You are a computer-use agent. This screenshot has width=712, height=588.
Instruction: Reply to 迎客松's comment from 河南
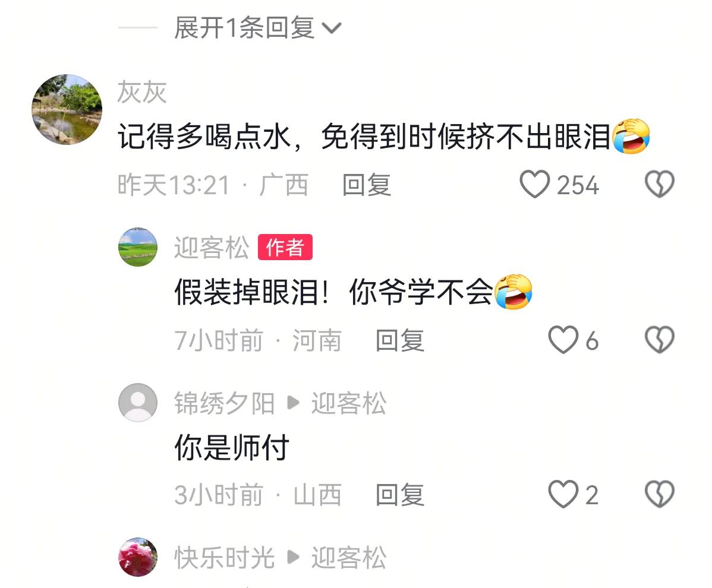[x=399, y=340]
